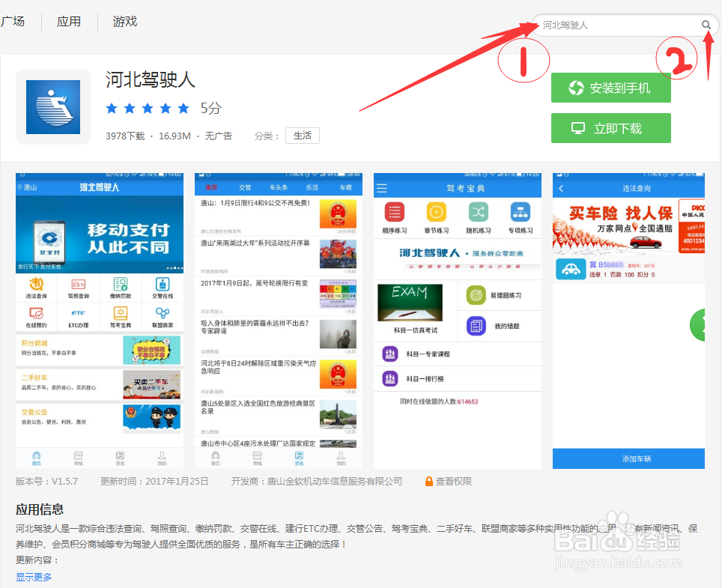Click the 立即下载 button
This screenshot has height=588, width=722.
[610, 128]
